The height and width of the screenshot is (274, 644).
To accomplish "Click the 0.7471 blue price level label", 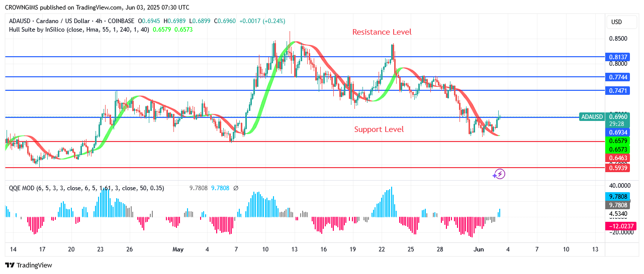I will (x=617, y=91).
